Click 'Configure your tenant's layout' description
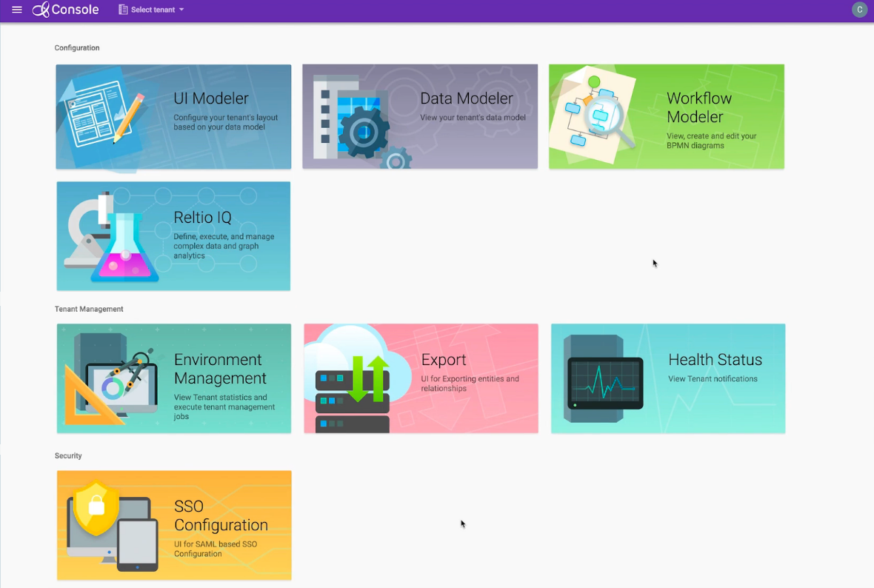This screenshot has width=874, height=588. [225, 122]
